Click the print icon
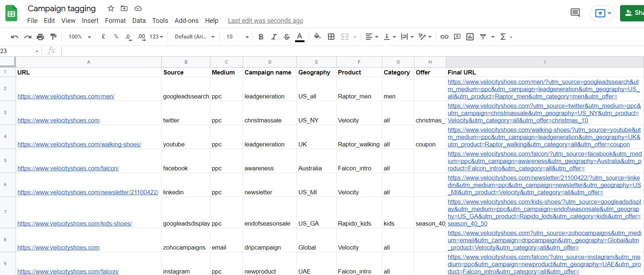The image size is (644, 275). pos(40,37)
